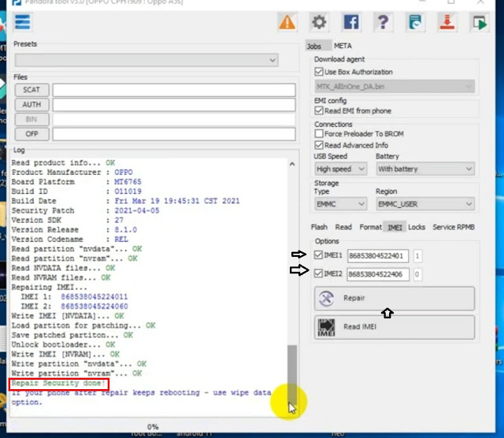Click Board Platform value MT6765

128,182
